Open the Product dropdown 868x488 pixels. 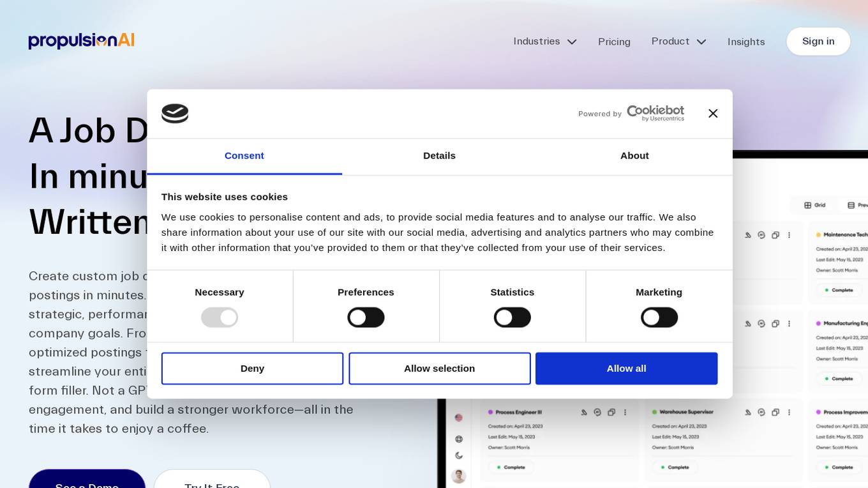pos(679,42)
